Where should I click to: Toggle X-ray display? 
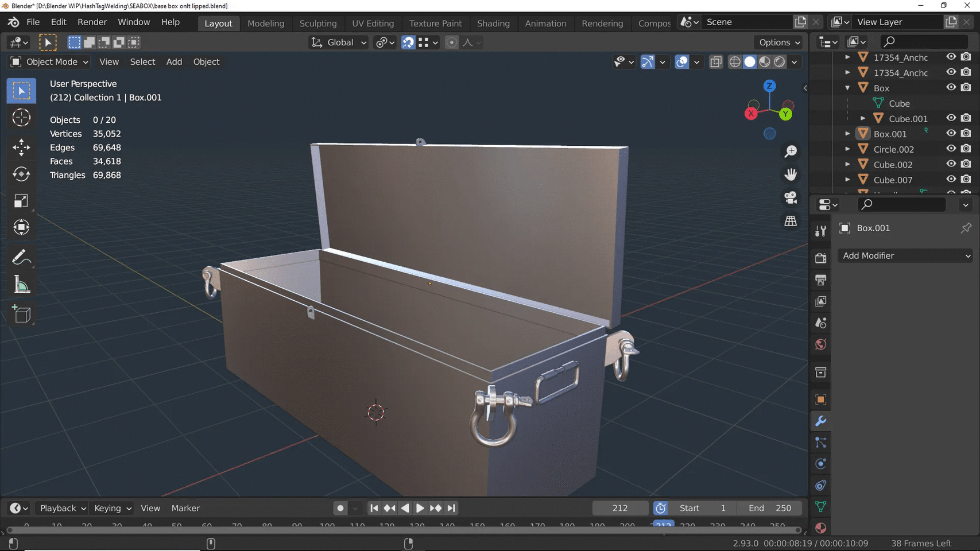715,62
